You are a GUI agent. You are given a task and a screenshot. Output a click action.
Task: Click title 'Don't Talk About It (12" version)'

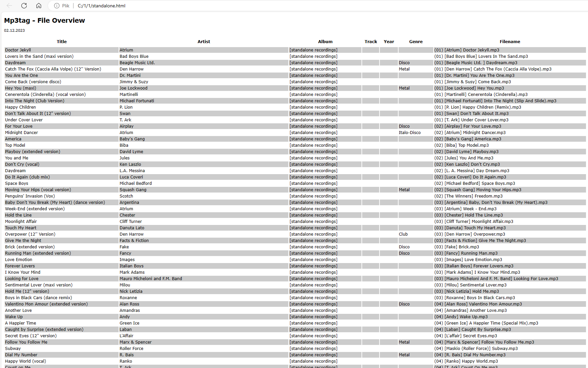[38, 114]
